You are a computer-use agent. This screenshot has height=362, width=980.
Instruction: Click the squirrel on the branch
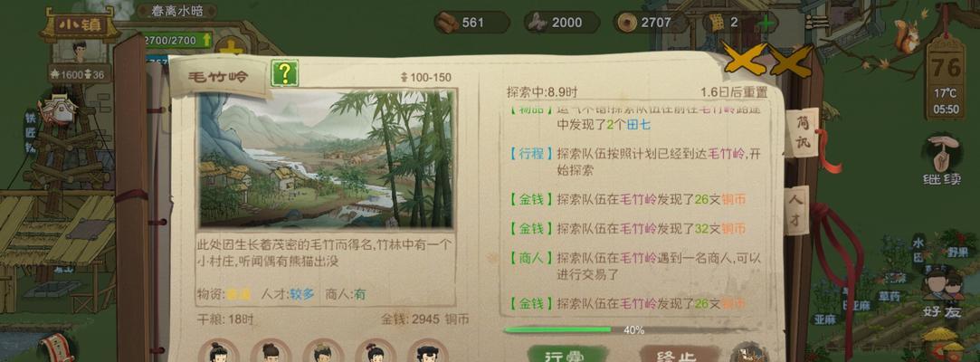pos(906,36)
